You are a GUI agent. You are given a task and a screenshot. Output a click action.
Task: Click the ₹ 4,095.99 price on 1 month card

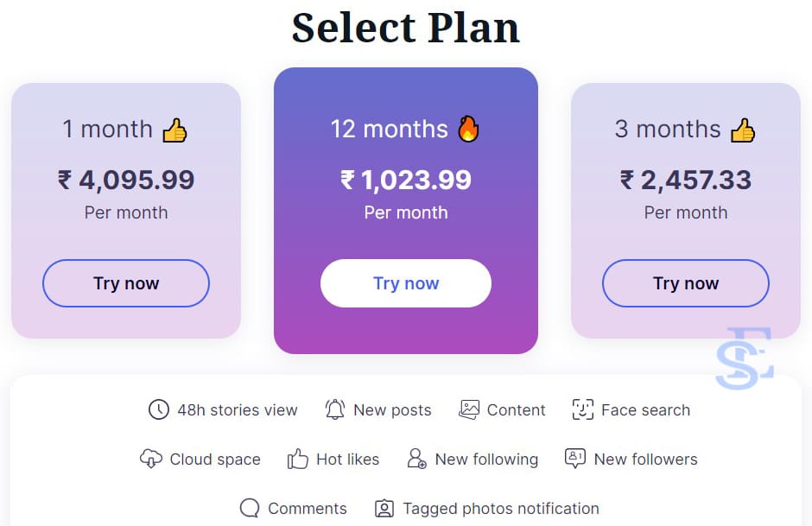pyautogui.click(x=126, y=180)
